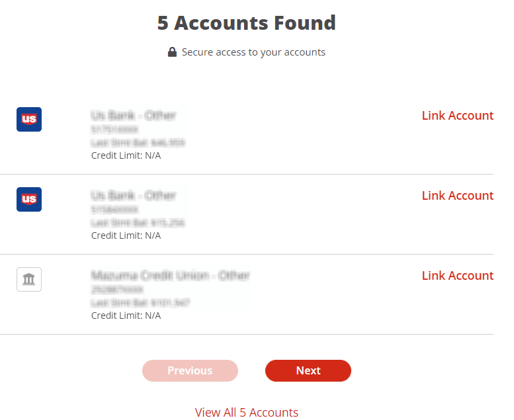This screenshot has width=514, height=420.
Task: Click the second US Bank logo icon
Action: (29, 199)
